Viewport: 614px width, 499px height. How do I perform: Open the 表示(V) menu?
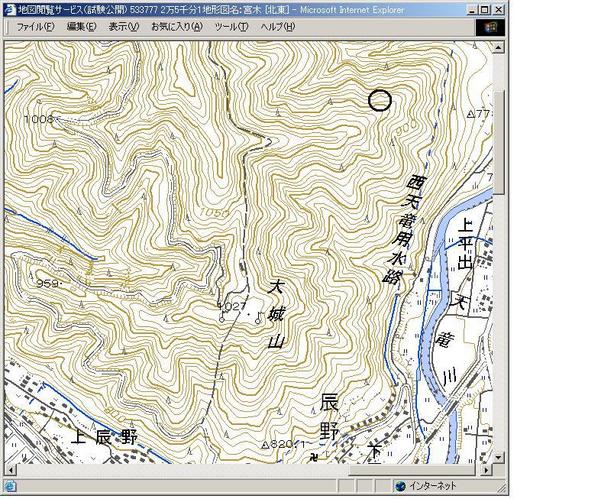(x=124, y=27)
